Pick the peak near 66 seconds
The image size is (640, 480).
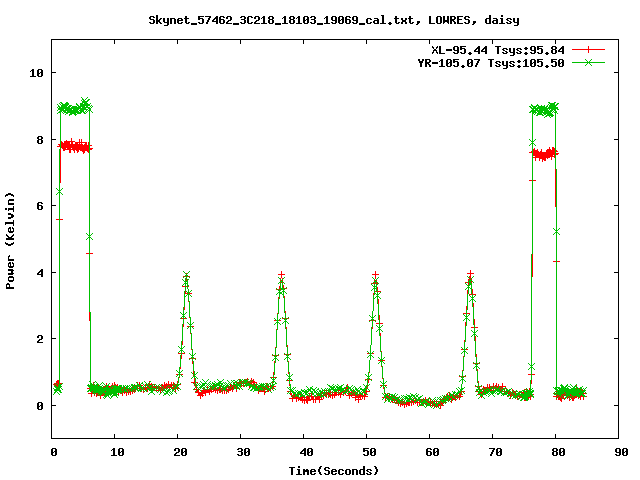(x=470, y=275)
